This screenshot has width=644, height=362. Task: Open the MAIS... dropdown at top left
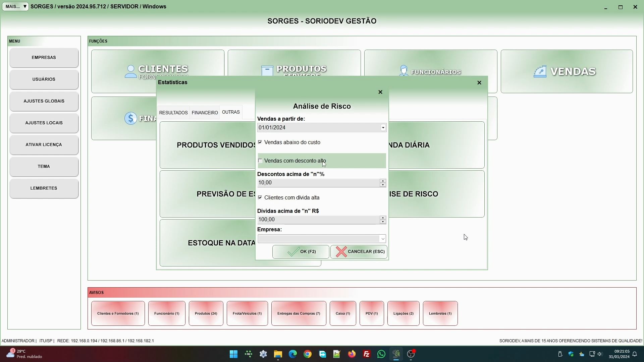15,7
